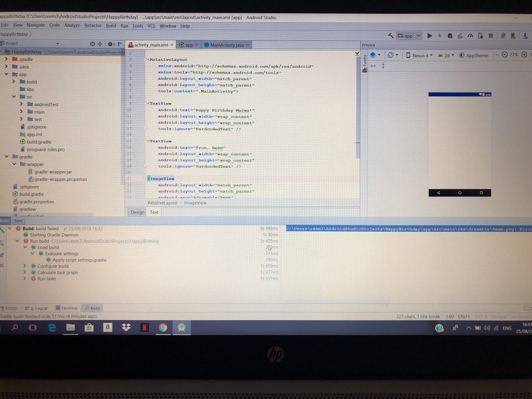The image size is (532, 399).
Task: Open Dropbox from the taskbar
Action: pyautogui.click(x=126, y=328)
